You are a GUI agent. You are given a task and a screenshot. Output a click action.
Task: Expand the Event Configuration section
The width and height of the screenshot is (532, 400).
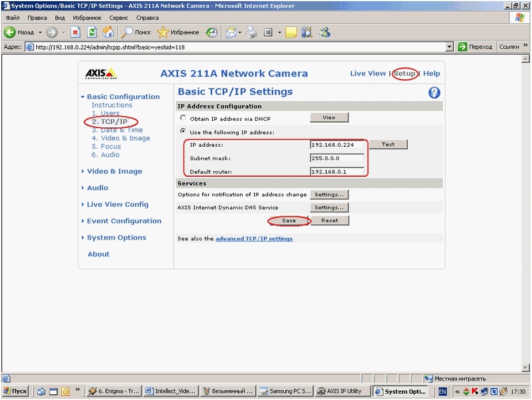coord(124,221)
